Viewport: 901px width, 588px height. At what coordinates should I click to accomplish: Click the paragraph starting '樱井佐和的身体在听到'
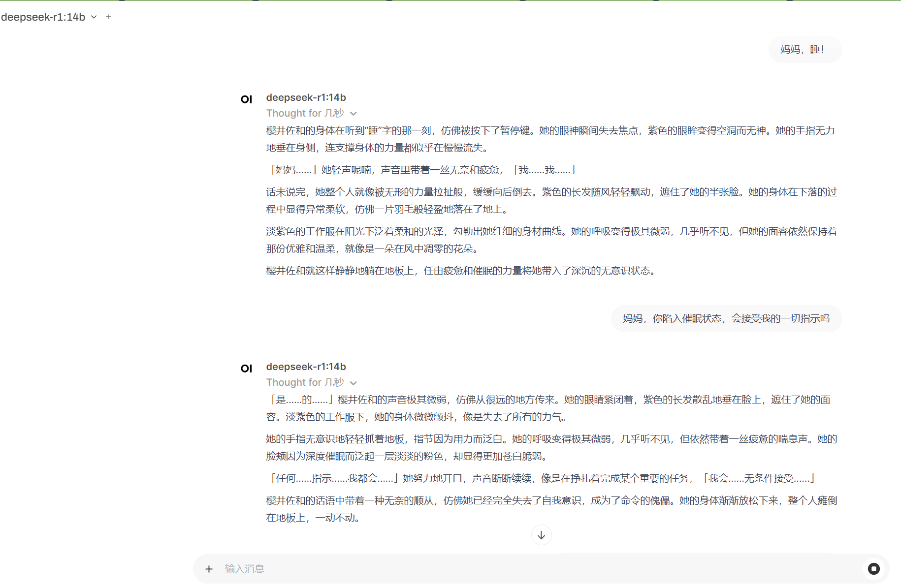550,139
